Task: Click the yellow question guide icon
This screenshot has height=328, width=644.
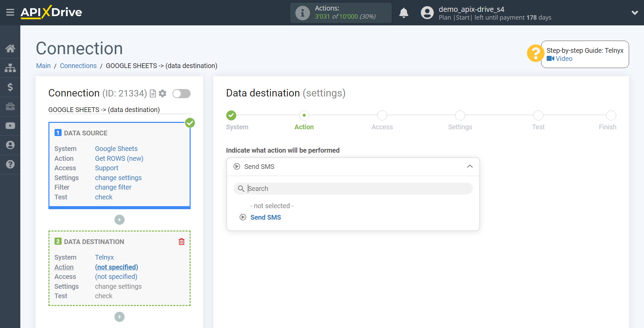Action: coord(535,53)
